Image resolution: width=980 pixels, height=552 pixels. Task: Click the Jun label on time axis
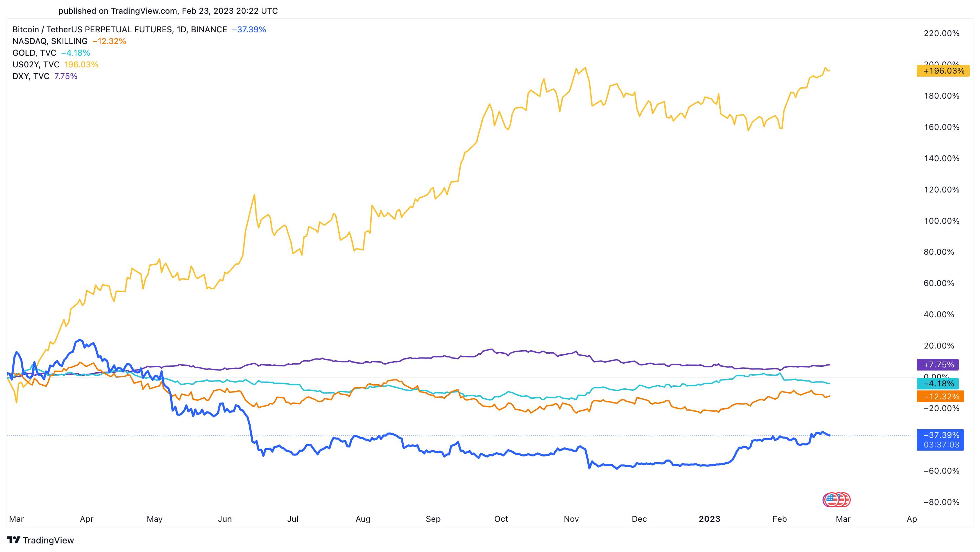225,519
